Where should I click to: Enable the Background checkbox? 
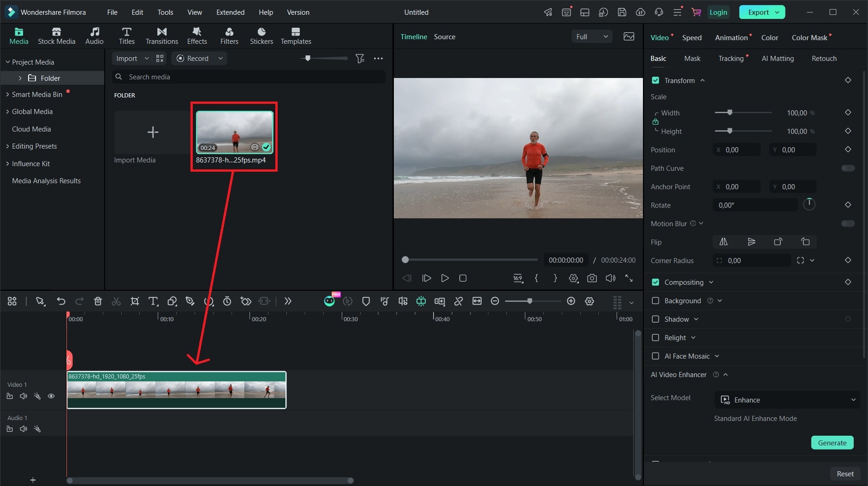655,300
